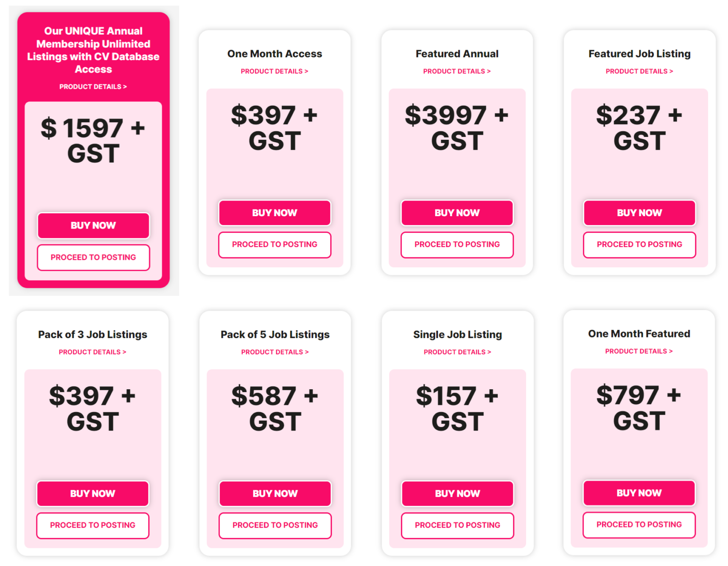Click PROCEED TO POSTING for Single Job Listing

456,525
